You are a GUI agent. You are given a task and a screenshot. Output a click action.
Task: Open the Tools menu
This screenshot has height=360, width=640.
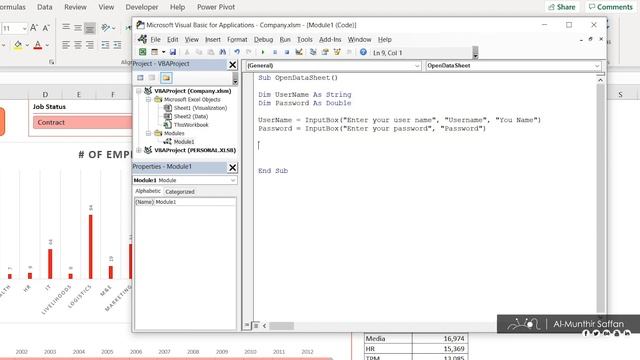coord(304,40)
